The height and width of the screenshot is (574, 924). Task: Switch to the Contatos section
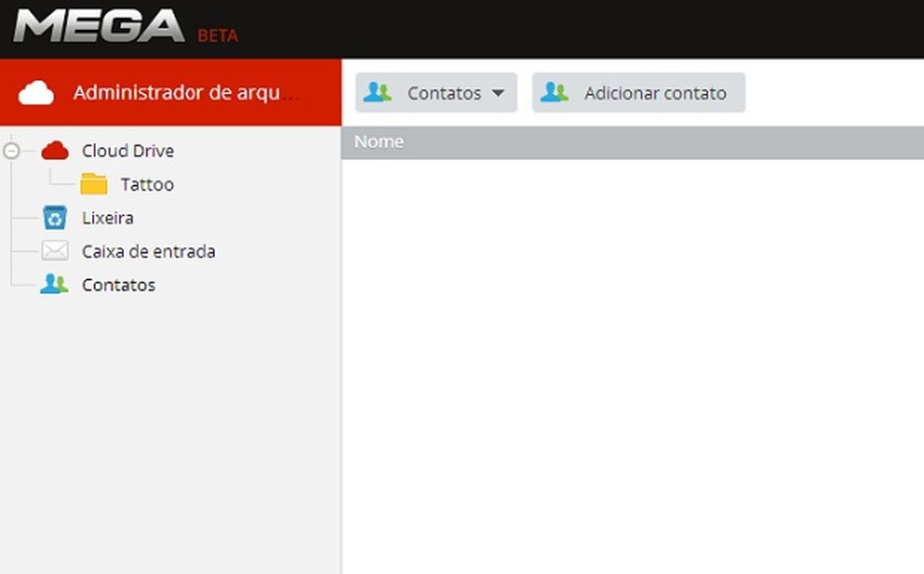click(118, 284)
